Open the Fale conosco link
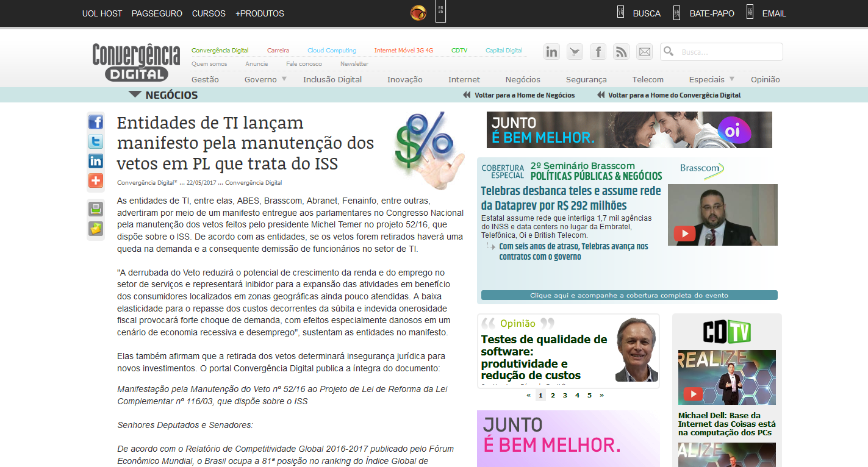The height and width of the screenshot is (467, 868). pos(304,64)
